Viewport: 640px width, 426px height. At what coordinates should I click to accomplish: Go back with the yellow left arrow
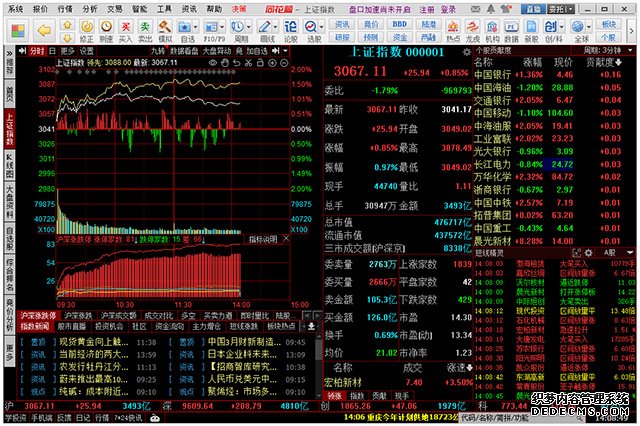pos(44,31)
